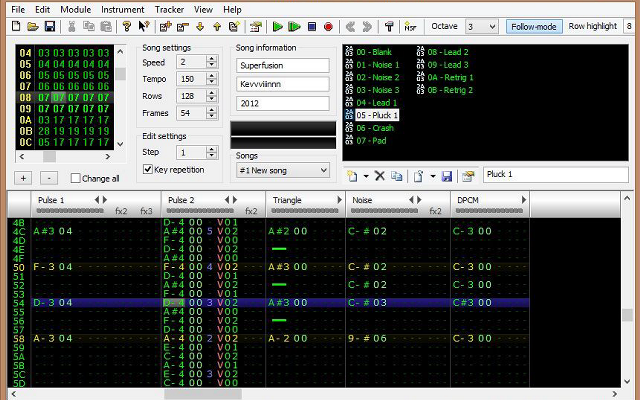The height and width of the screenshot is (400, 640).
Task: Open the File menu
Action: click(18, 9)
